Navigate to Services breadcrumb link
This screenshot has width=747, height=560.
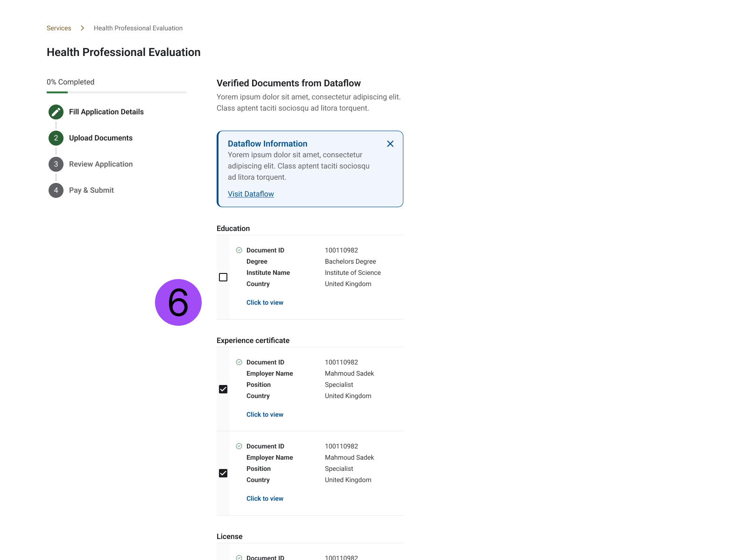pyautogui.click(x=59, y=28)
